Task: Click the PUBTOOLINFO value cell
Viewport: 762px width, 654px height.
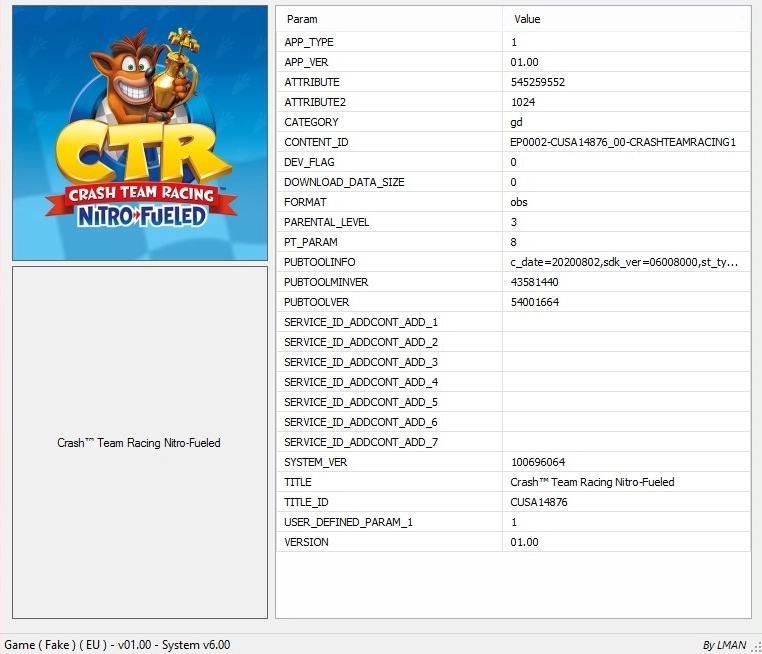Action: click(624, 262)
